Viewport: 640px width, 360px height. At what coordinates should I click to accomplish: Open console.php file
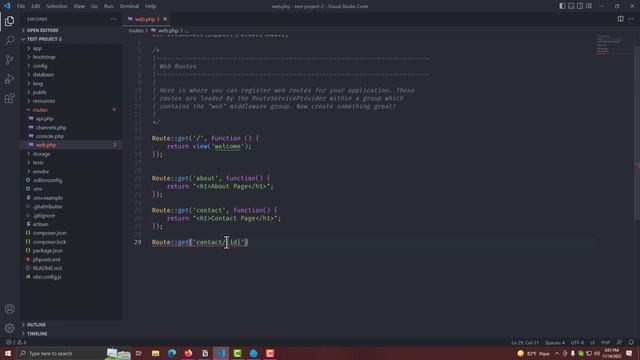[x=71, y=136]
